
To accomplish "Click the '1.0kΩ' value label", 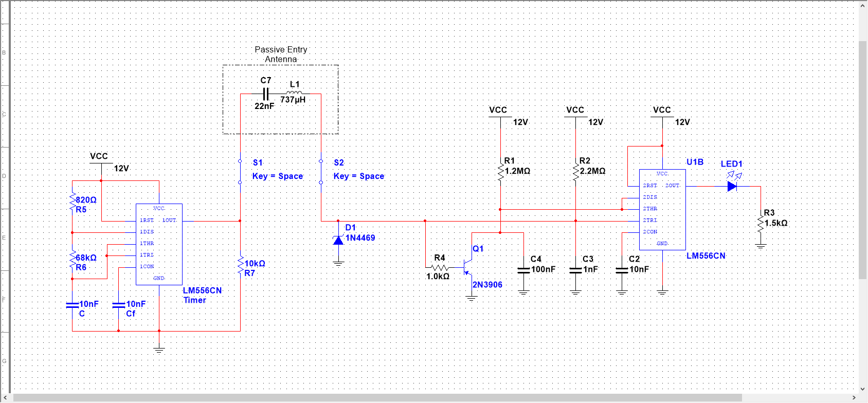I will point(438,276).
